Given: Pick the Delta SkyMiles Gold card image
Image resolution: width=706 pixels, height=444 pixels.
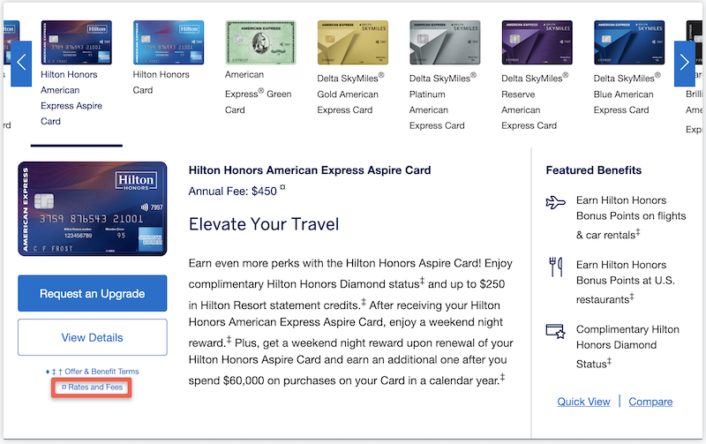Looking at the screenshot, I should (x=352, y=43).
